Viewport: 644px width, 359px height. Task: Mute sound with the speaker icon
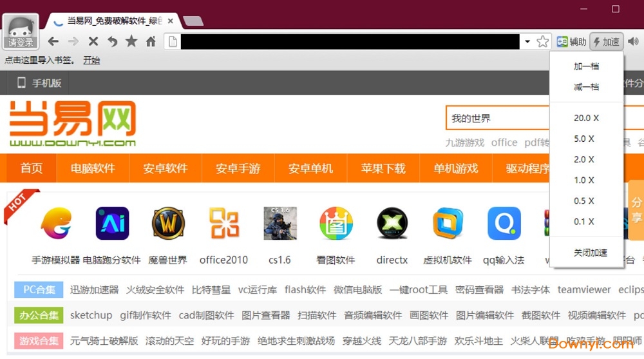pos(634,42)
